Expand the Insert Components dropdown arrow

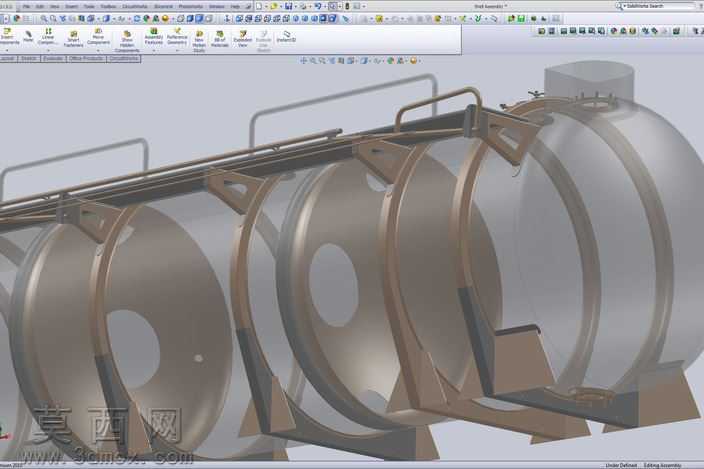[x=7, y=50]
